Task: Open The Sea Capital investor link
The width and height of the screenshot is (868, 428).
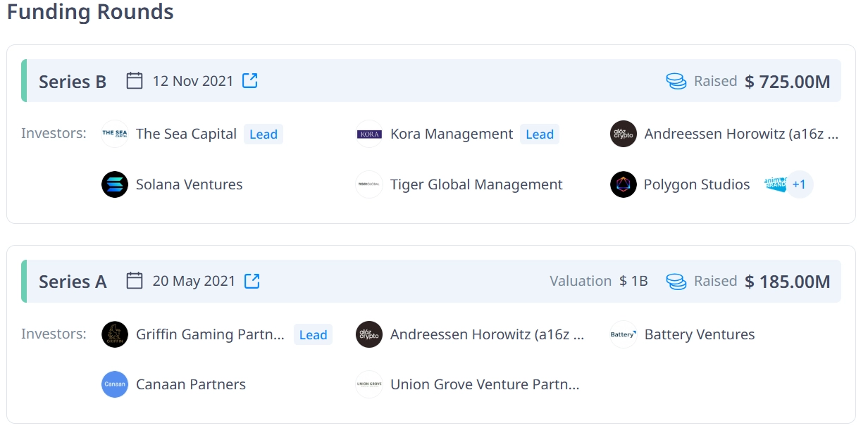Action: (x=186, y=134)
